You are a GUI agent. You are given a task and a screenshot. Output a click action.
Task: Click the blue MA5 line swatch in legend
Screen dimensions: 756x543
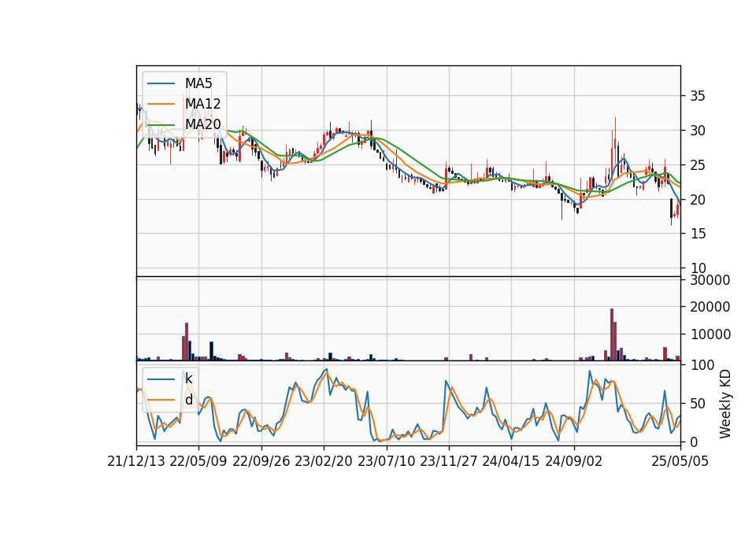161,83
